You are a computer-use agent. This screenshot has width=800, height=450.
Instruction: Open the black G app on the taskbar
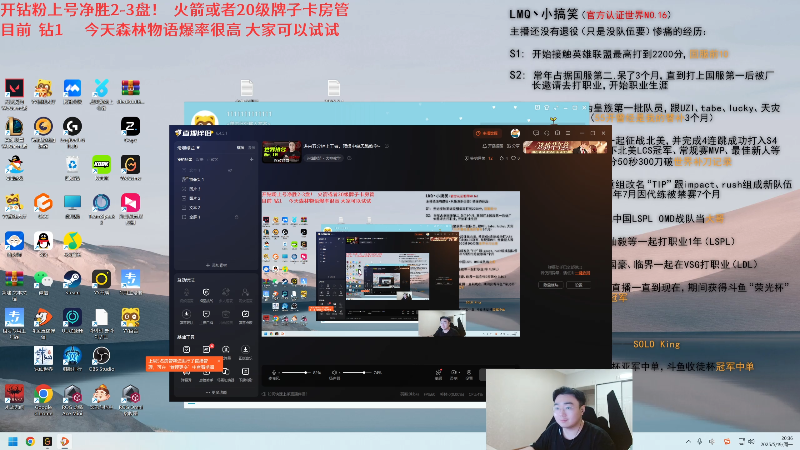[x=47, y=441]
